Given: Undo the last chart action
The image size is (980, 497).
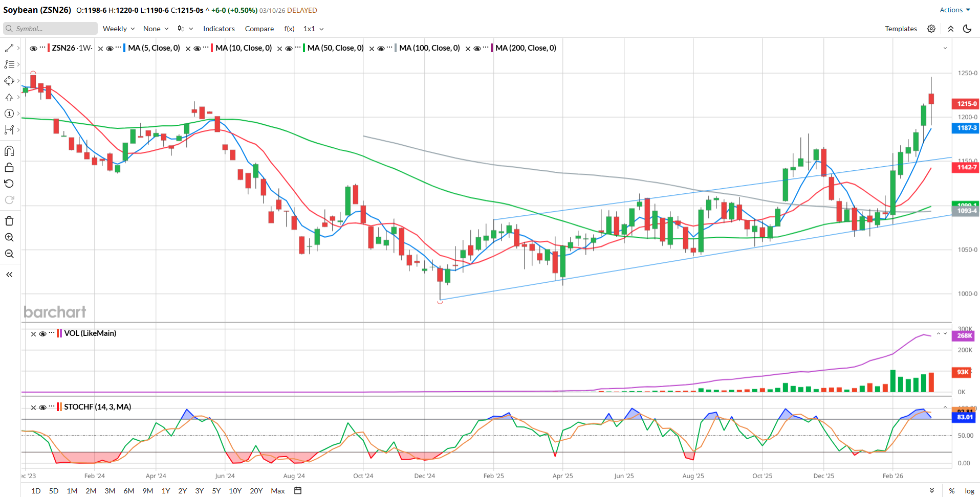Looking at the screenshot, I should coord(9,184).
